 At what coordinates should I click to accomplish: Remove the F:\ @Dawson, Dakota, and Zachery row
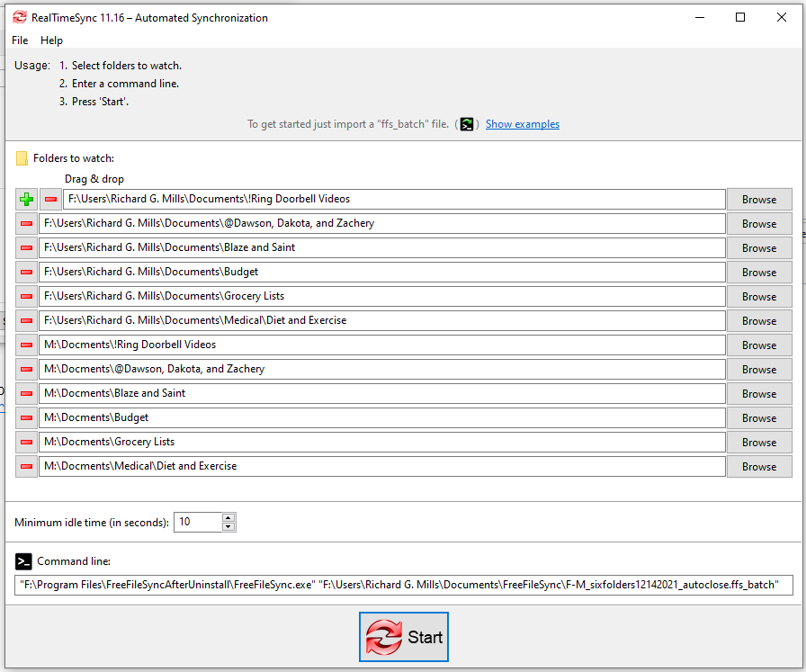26,224
